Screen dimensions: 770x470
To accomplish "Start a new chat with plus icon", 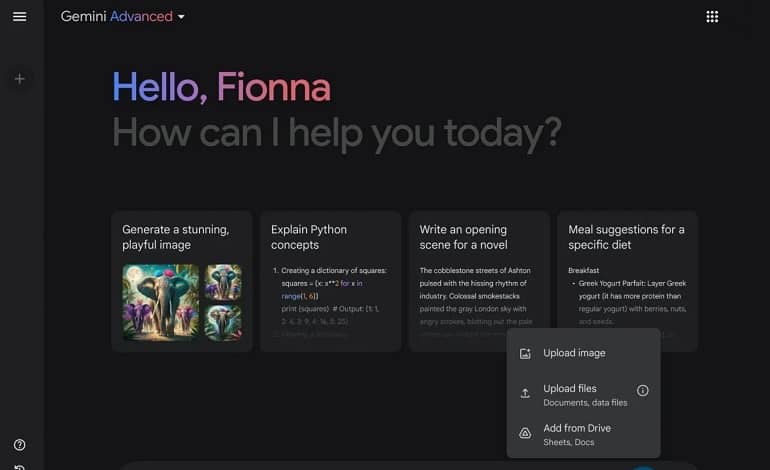I will (20, 79).
